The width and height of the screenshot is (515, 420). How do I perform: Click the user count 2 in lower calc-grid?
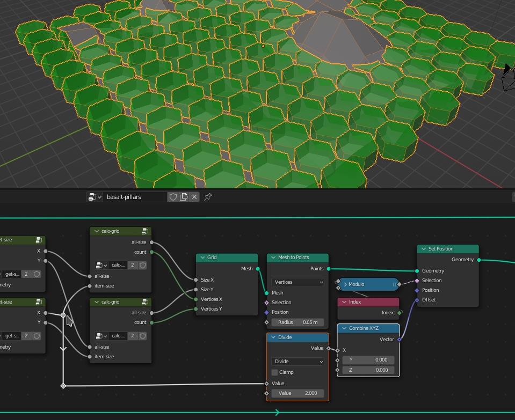[x=133, y=336]
